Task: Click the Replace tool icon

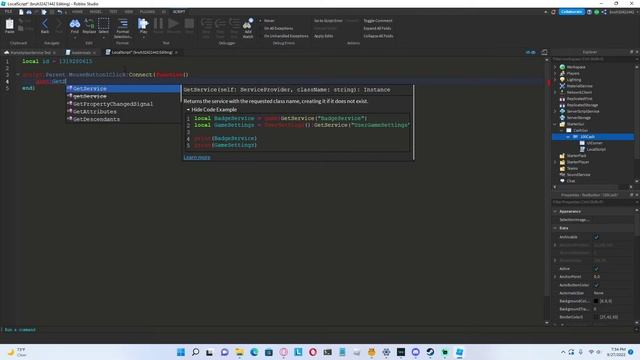Action: (x=89, y=24)
